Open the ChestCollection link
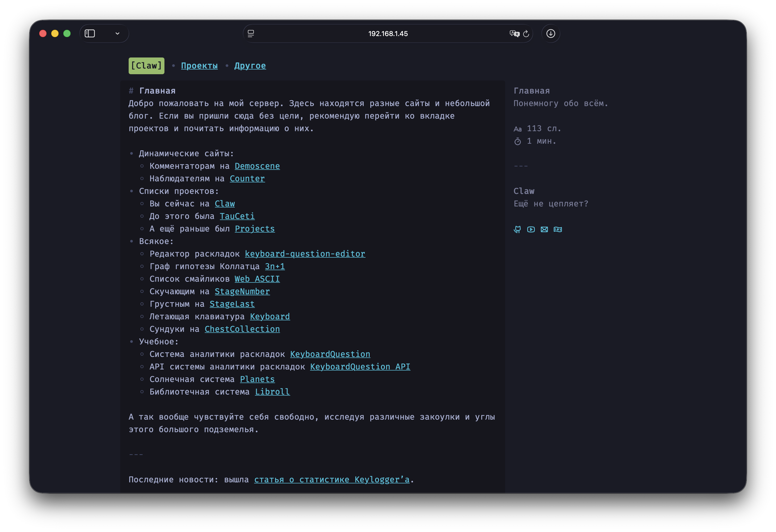The height and width of the screenshot is (532, 776). click(x=242, y=329)
